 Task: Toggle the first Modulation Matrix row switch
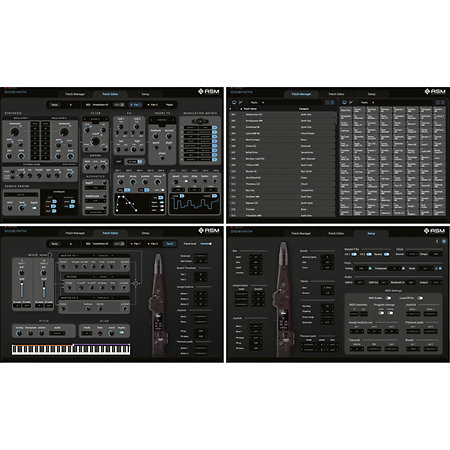pyautogui.click(x=214, y=127)
